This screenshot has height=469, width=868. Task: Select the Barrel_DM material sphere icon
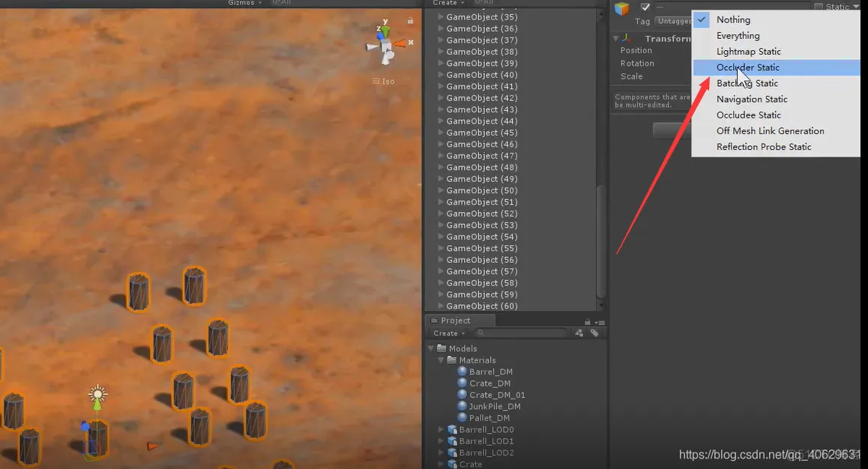(x=462, y=371)
